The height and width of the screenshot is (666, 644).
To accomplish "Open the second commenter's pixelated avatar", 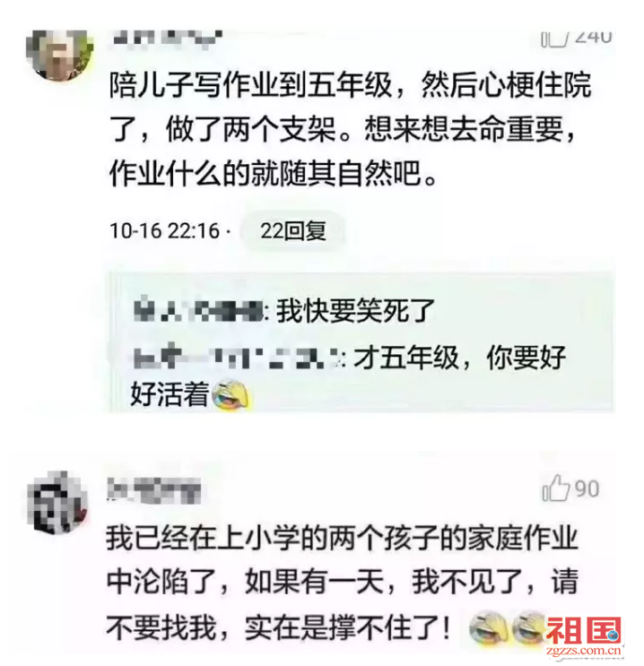I will click(x=57, y=502).
